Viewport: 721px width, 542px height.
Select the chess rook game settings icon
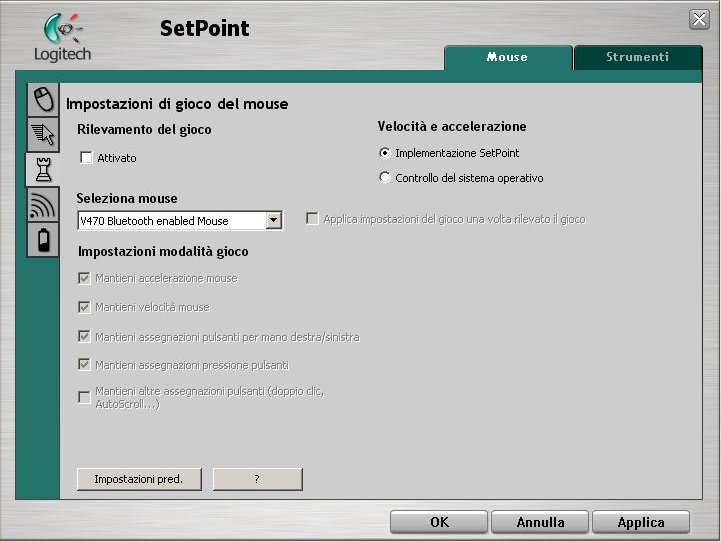click(x=44, y=169)
